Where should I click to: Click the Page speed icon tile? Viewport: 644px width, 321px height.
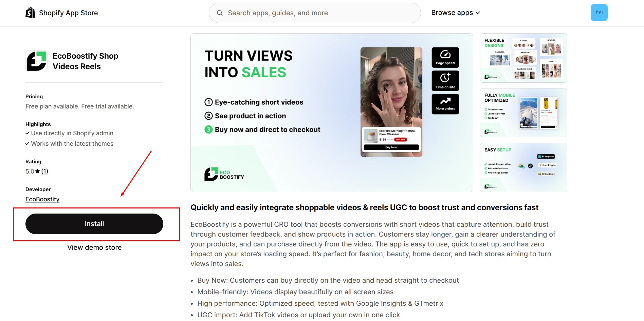click(445, 57)
